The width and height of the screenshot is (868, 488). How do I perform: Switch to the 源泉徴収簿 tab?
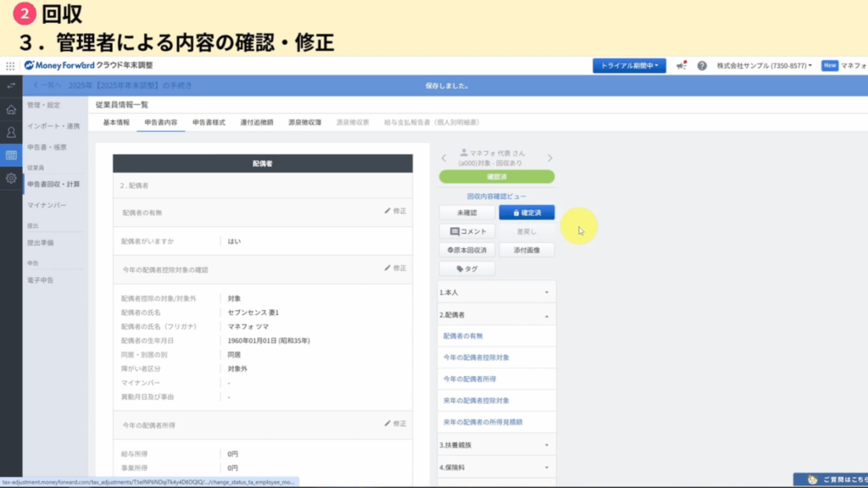pos(304,123)
